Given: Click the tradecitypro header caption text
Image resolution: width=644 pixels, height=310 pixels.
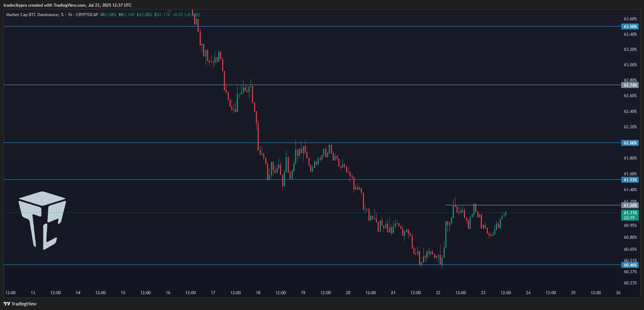Looking at the screenshot, I should click(68, 5).
